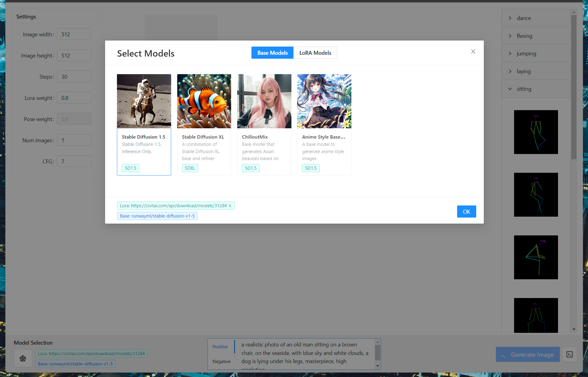This screenshot has width=588, height=377.
Task: Click SD1.5 badge on Stable Diffusion 1.5
Action: 131,168
